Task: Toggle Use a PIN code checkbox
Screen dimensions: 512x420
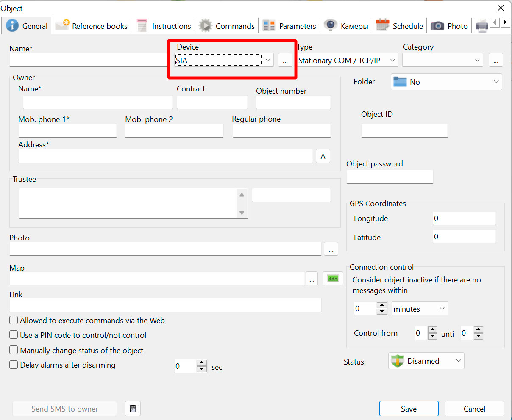Action: (x=14, y=335)
